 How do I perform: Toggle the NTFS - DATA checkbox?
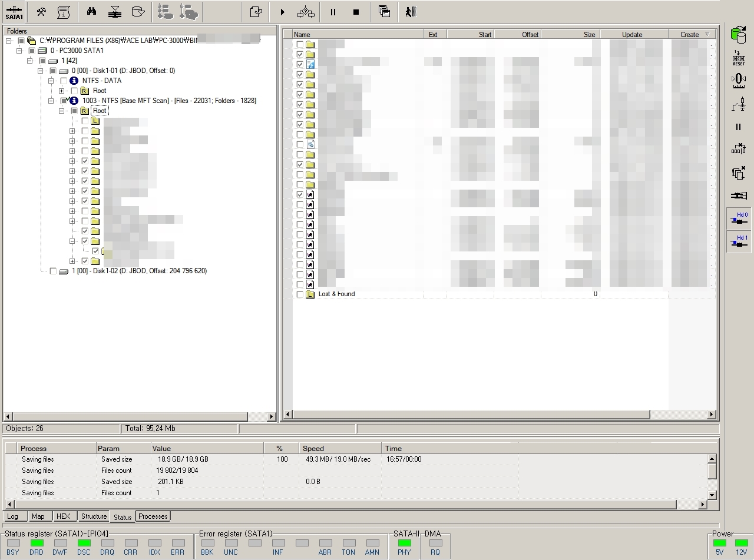[64, 81]
